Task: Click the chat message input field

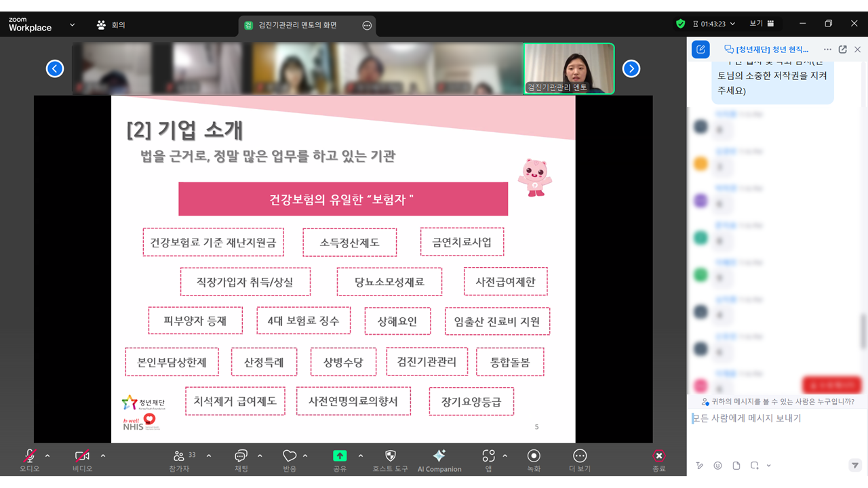Action: [x=773, y=419]
